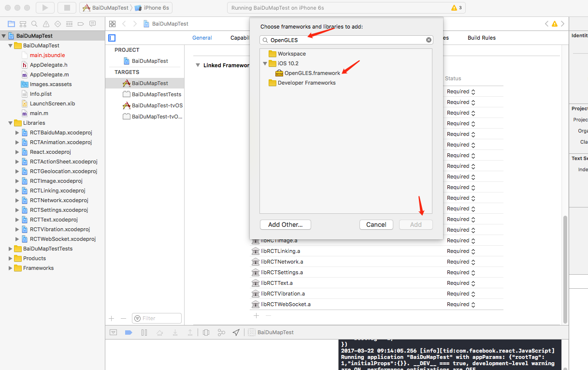Screen dimensions: 588x370
Task: Click the jump bar warning icon at the editor's right
Action: click(554, 24)
